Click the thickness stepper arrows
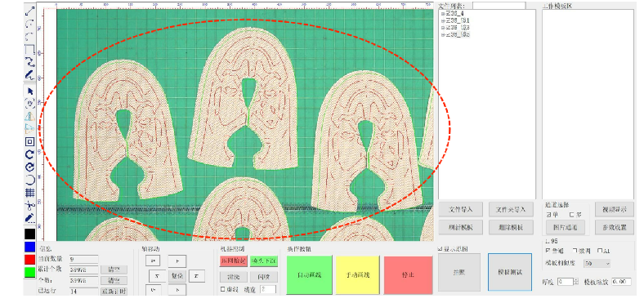Screen dimensions: 644x303 [x=576, y=282]
